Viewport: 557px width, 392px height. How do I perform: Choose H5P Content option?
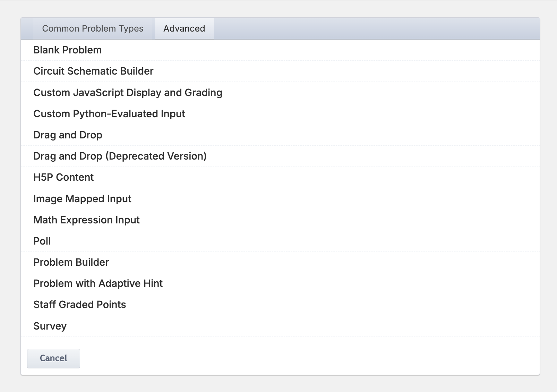(63, 177)
